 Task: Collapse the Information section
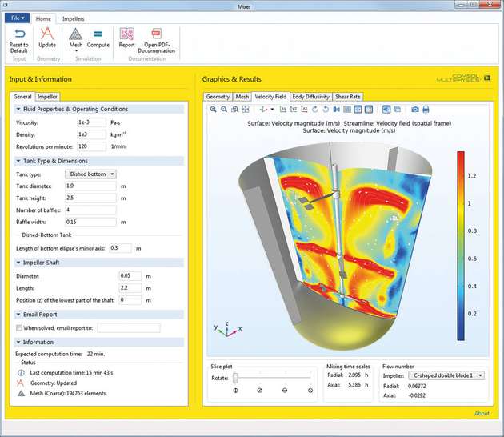click(x=18, y=342)
